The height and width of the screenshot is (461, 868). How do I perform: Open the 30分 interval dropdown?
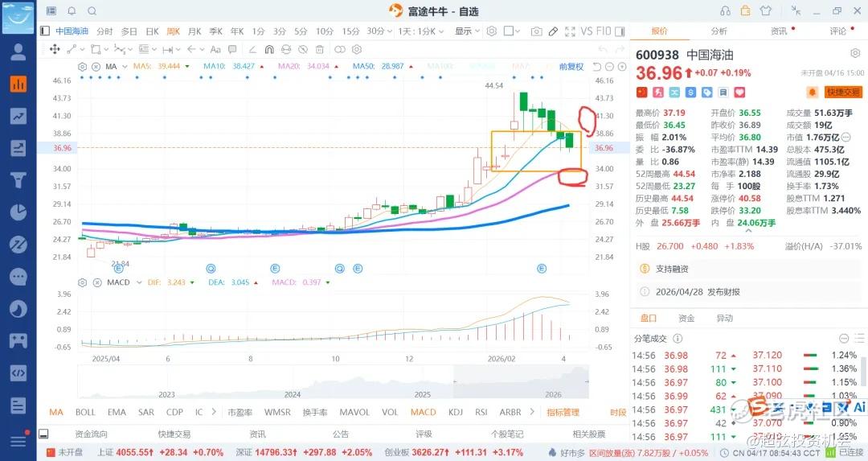tap(379, 31)
